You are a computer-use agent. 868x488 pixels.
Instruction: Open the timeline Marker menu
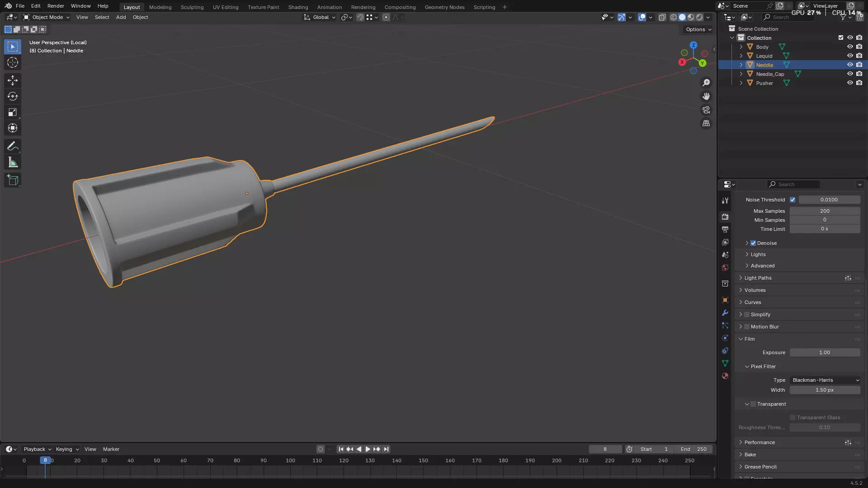point(111,449)
